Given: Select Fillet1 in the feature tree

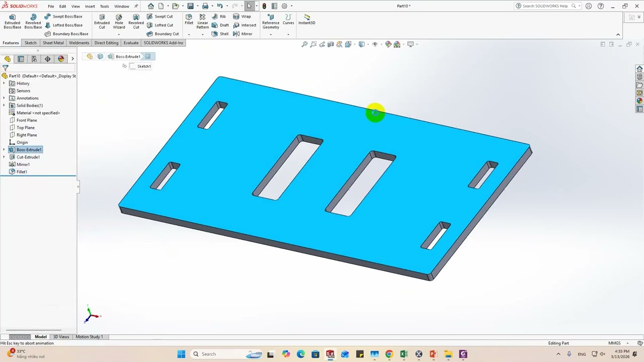Looking at the screenshot, I should coord(18,172).
